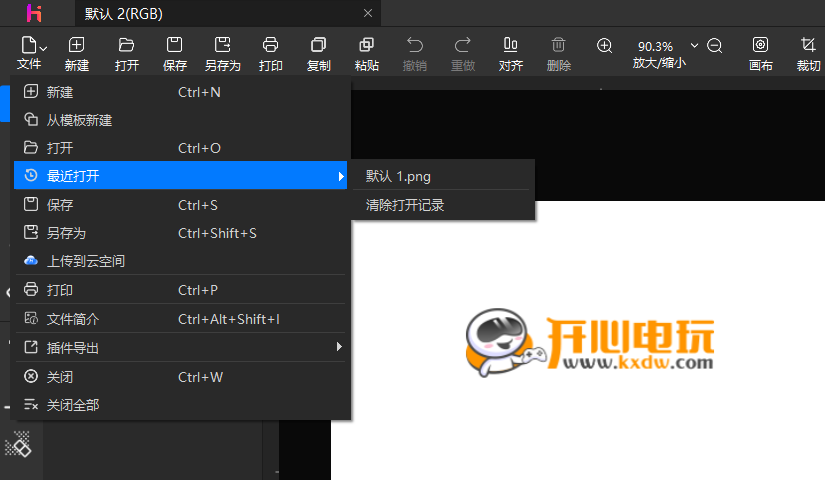Open the File (文件) menu dropdown
This screenshot has height=480, width=825.
(x=31, y=53)
